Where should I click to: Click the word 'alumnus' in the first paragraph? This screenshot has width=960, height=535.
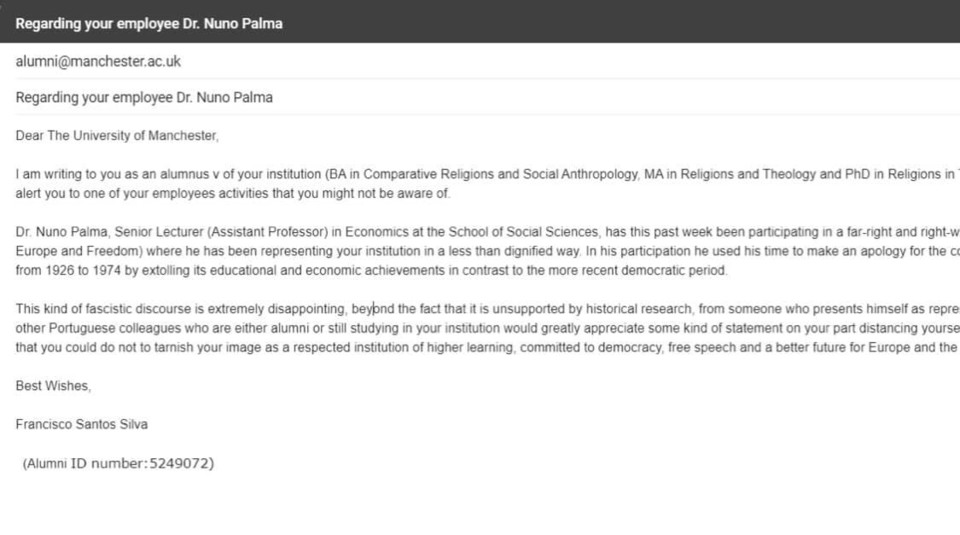pos(184,174)
